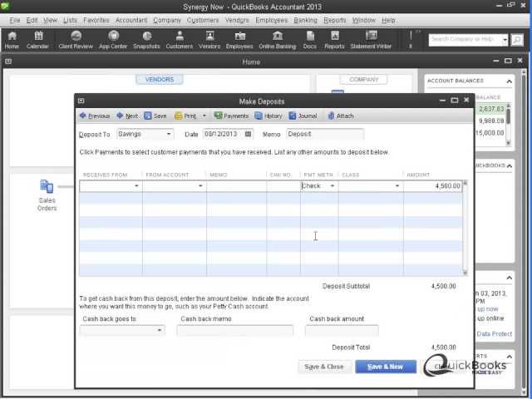Open the Calendar icon
Screen dimensions: 532x399
pyautogui.click(x=37, y=40)
